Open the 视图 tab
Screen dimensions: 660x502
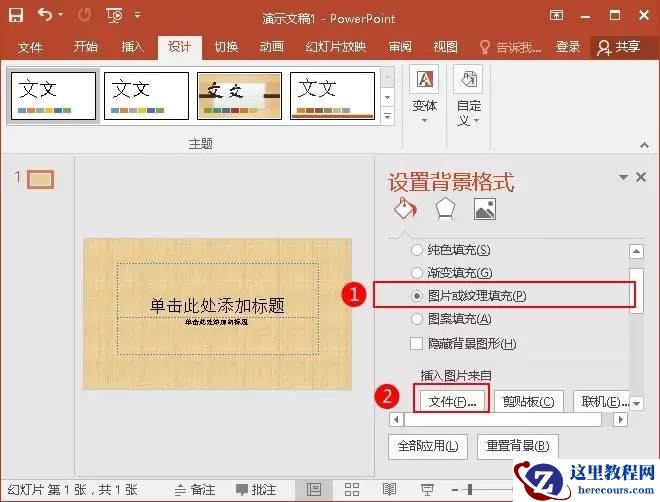tap(445, 46)
